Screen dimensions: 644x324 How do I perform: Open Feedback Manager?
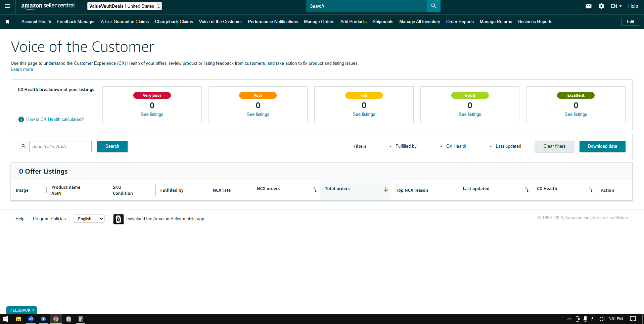(76, 22)
